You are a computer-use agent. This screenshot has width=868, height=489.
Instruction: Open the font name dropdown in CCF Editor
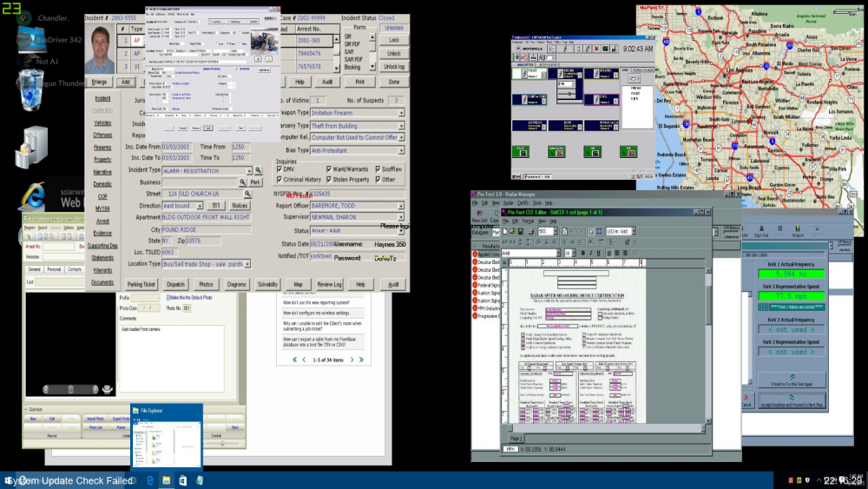(558, 253)
